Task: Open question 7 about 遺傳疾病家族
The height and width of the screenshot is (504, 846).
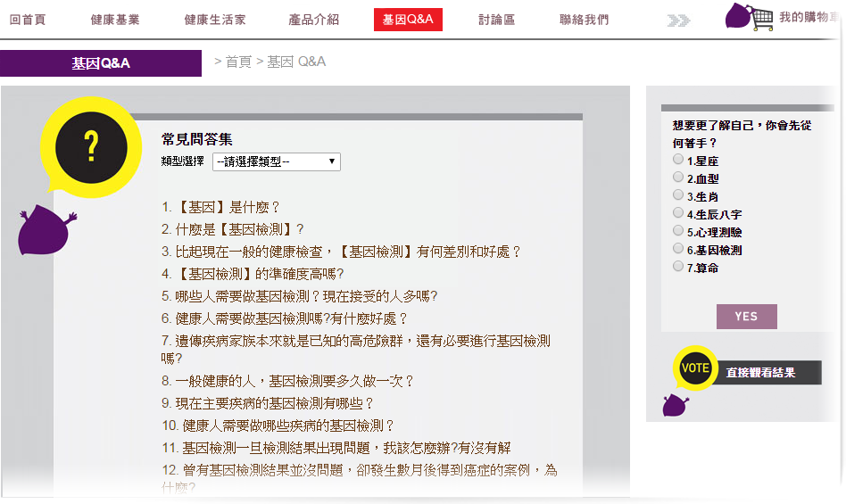Action: click(x=355, y=350)
